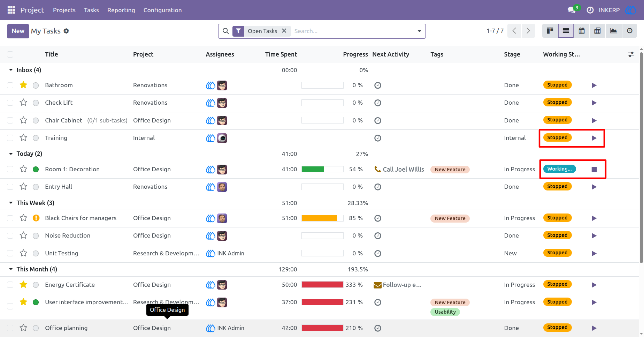Click Training task assignee avatar

coord(222,138)
